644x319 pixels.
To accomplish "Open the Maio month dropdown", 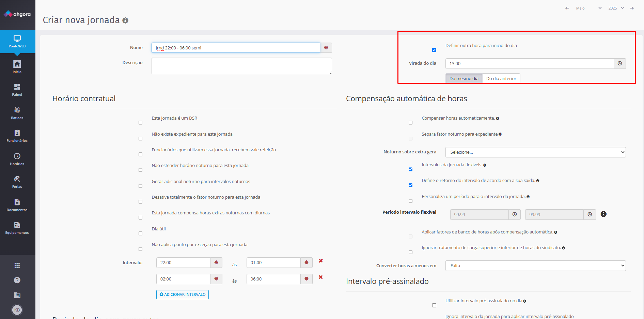I will point(588,8).
